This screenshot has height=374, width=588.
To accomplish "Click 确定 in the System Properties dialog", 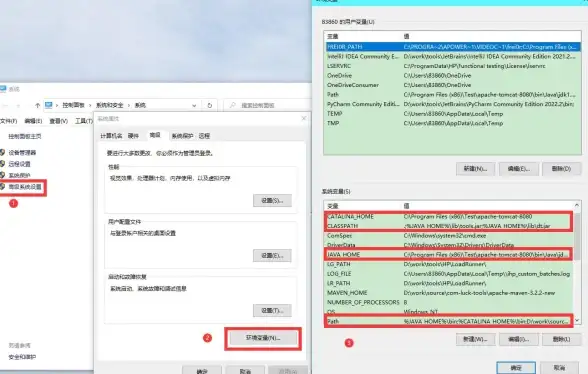I will pos(202,369).
